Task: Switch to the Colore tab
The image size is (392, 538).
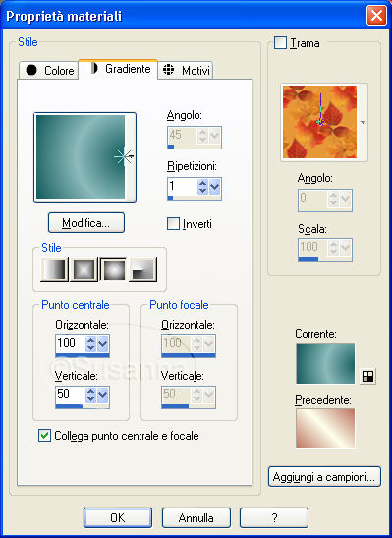Action: [49, 71]
